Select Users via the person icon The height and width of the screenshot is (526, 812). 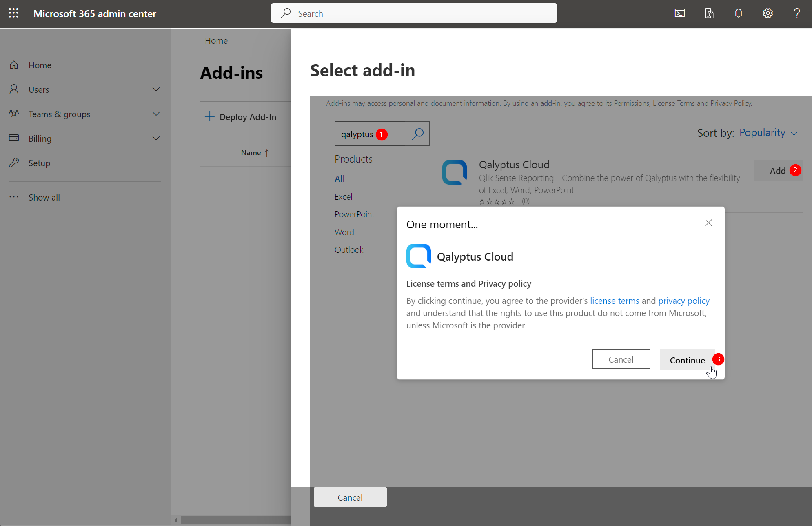pyautogui.click(x=14, y=89)
